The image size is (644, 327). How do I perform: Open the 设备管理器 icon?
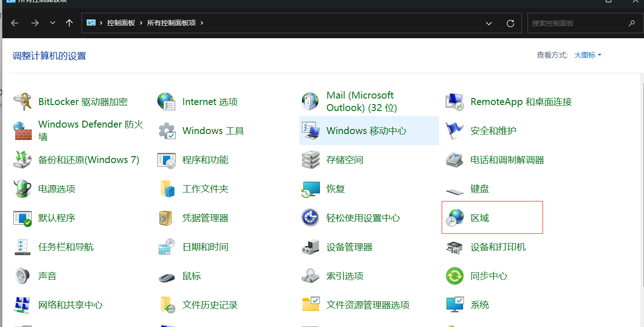pyautogui.click(x=310, y=247)
